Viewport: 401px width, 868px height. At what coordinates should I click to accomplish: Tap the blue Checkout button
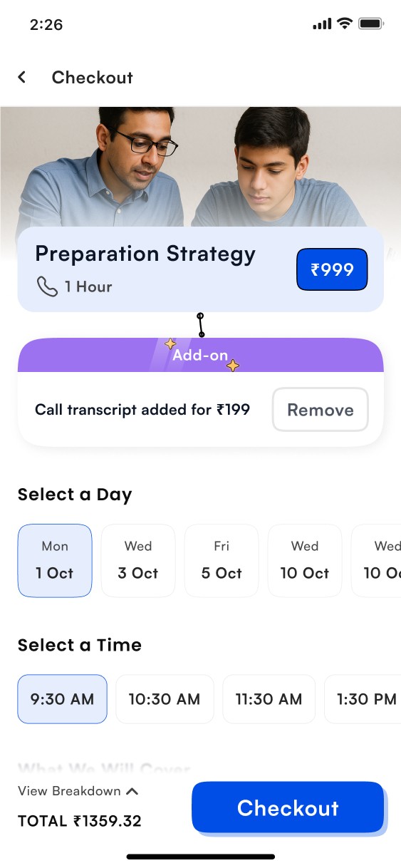(288, 807)
